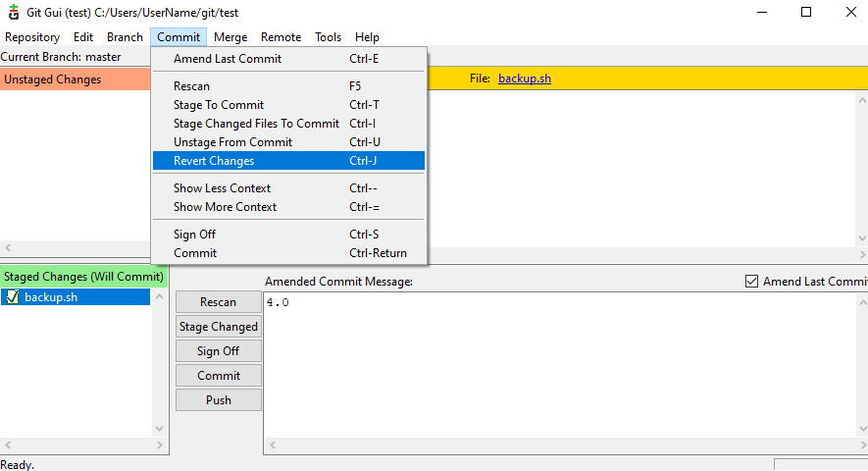This screenshot has height=471, width=868.
Task: Click commit message horizontal scroll left arrow
Action: (273, 445)
